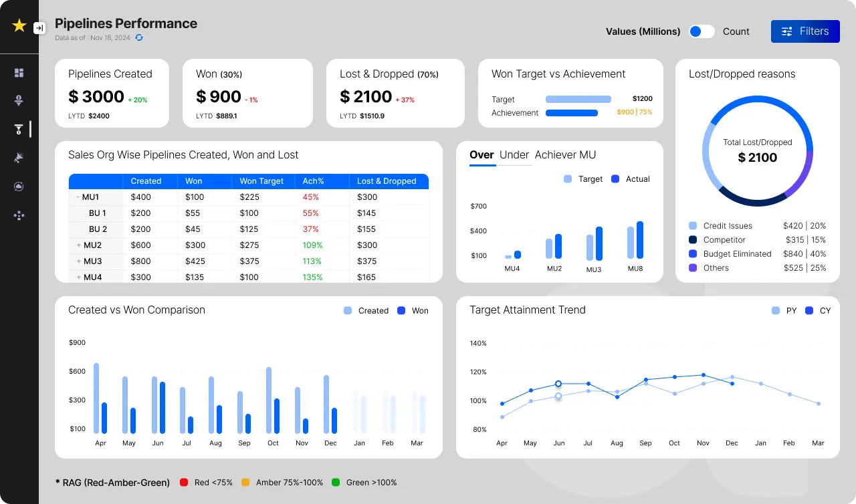Image resolution: width=856 pixels, height=504 pixels.
Task: Open the sales funnel icon in sidebar
Action: [x=19, y=100]
